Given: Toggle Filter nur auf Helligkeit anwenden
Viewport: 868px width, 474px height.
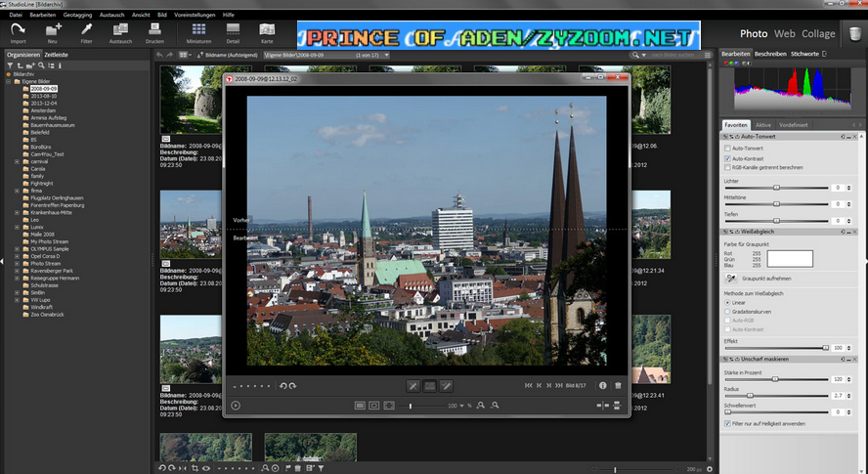Looking at the screenshot, I should pos(727,423).
